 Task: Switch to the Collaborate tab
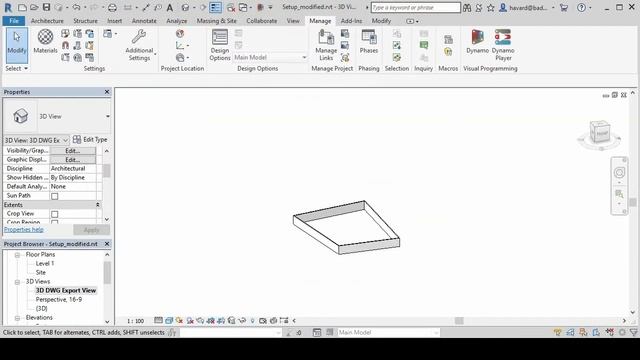point(262,21)
